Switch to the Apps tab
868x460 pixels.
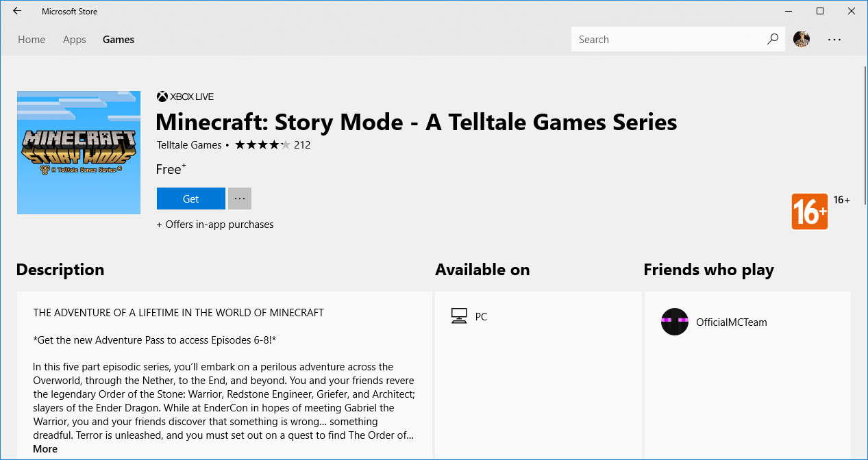click(x=74, y=40)
